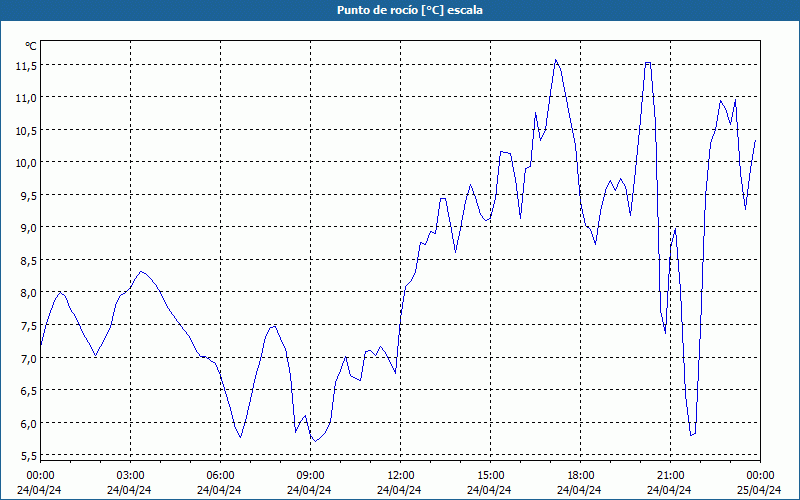Image resolution: width=800 pixels, height=500 pixels.
Task: Click the 25/04/24 date label
Action: [x=759, y=490]
